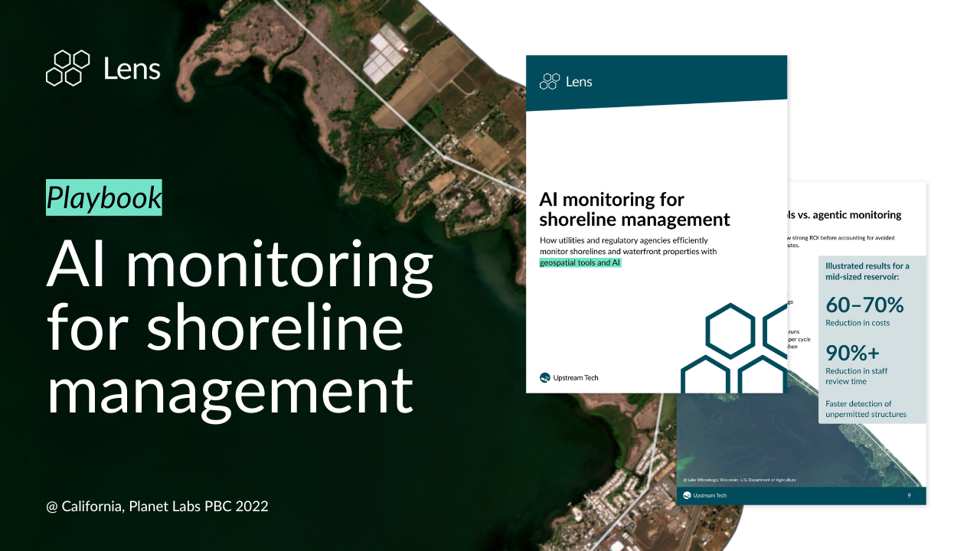The height and width of the screenshot is (551, 980).
Task: Click the Upstream Tech logo in inner page footer
Action: (704, 495)
